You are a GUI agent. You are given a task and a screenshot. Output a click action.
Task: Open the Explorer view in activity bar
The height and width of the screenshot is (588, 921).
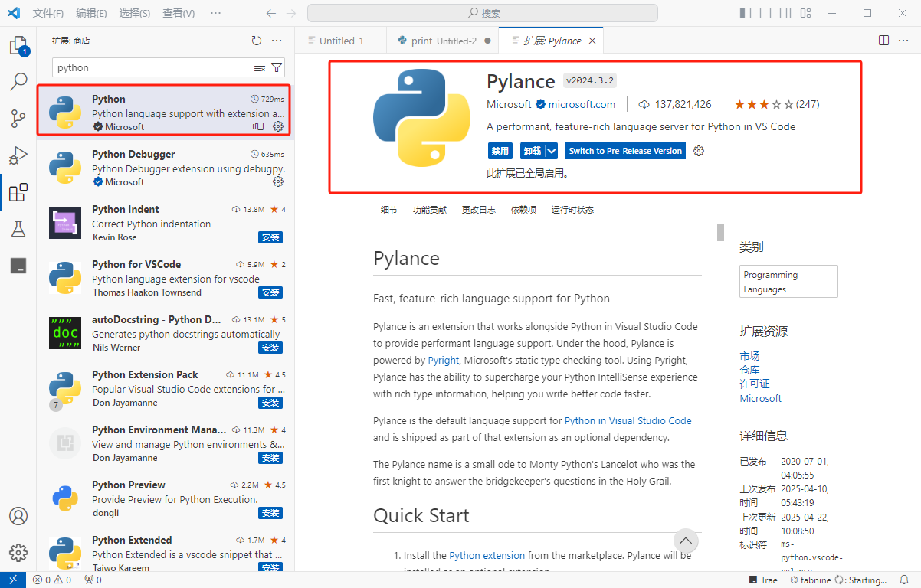pos(18,45)
